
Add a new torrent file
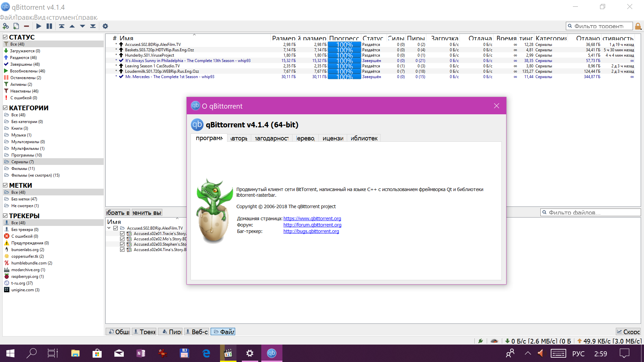pos(16,26)
